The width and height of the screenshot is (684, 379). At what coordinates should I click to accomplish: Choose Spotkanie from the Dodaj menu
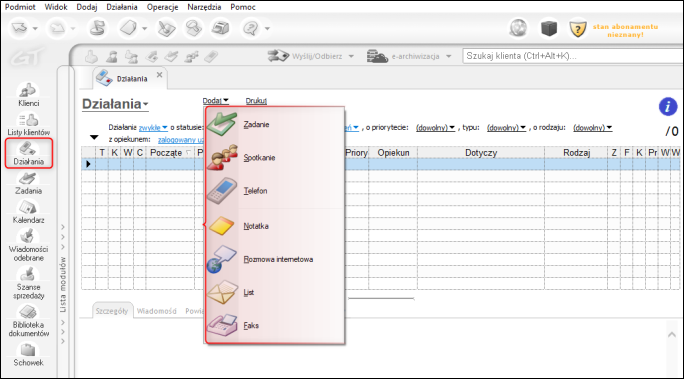275,157
